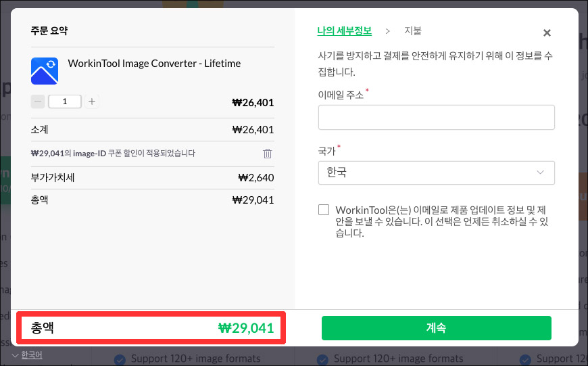Click the 주문 요약 heading
Screen dimensions: 588x366
pos(49,30)
